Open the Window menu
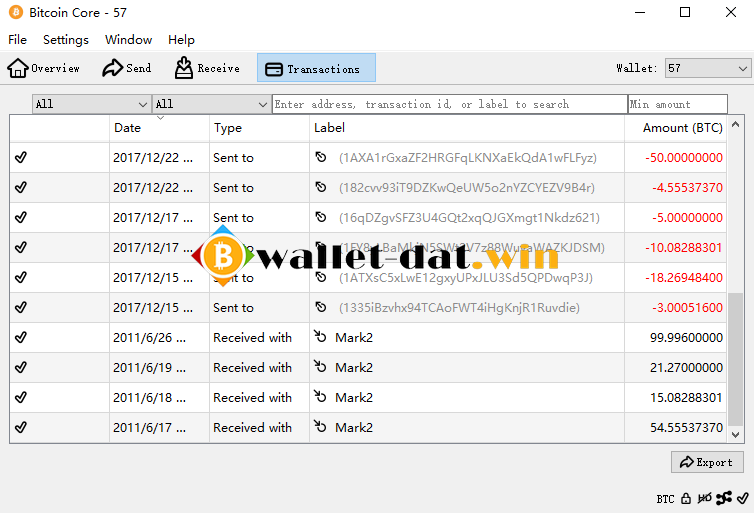The image size is (754, 513). (128, 39)
